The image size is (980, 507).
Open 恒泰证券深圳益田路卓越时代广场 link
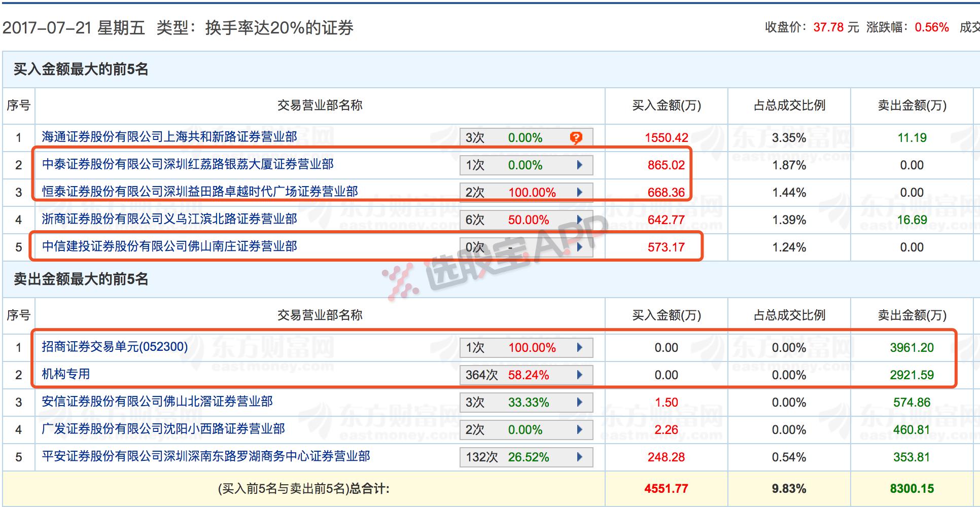pyautogui.click(x=200, y=192)
